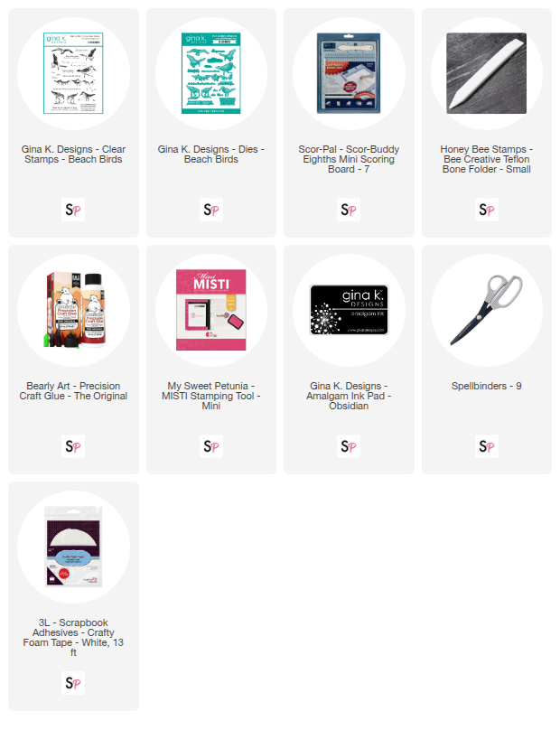The image size is (560, 730).
Task: View the Mini MISTI product thumbnail
Action: [x=210, y=310]
